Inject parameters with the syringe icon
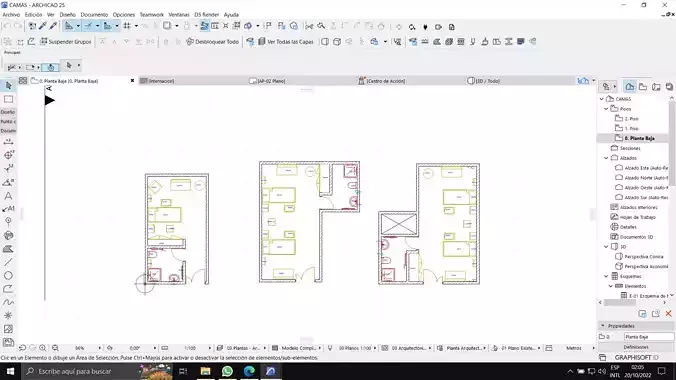 (x=53, y=26)
